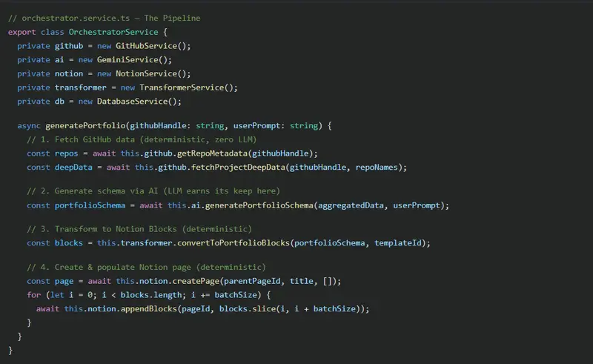Click the word 'export' keyword
Screen dimensions: 593x364
(x=22, y=32)
